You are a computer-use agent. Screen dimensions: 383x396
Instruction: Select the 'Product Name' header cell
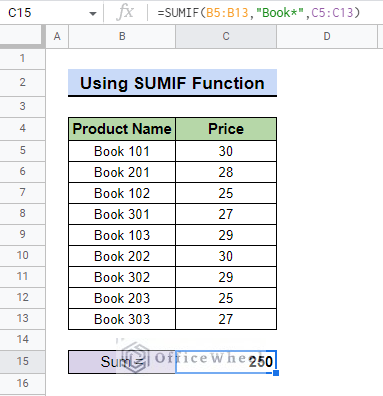[122, 129]
